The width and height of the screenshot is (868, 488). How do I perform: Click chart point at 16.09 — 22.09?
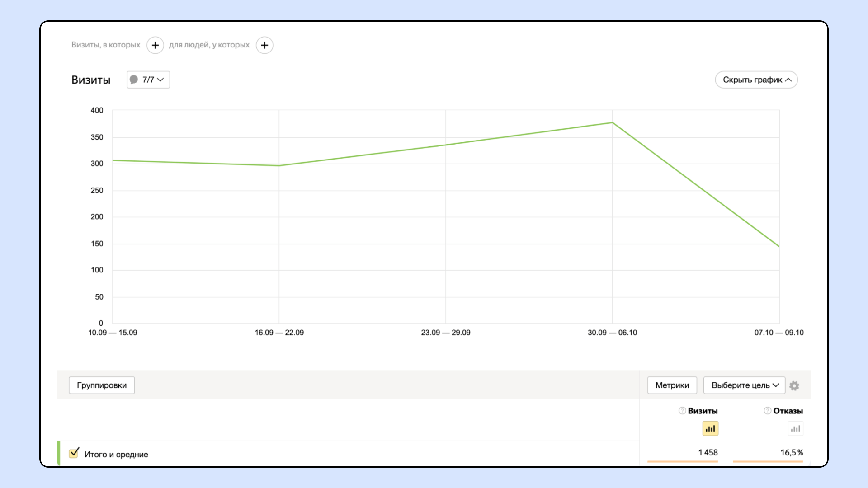(x=279, y=165)
